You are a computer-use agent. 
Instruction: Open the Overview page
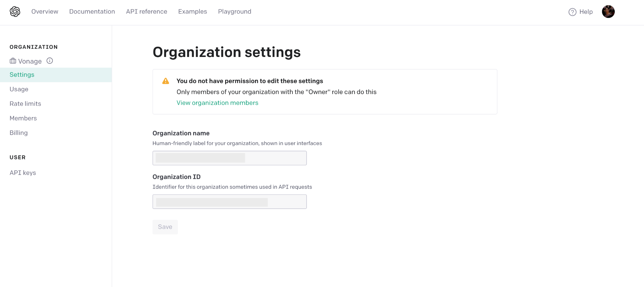(45, 12)
